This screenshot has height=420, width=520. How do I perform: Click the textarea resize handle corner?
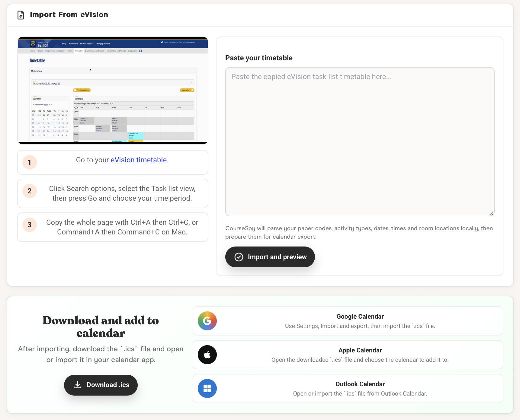(491, 213)
